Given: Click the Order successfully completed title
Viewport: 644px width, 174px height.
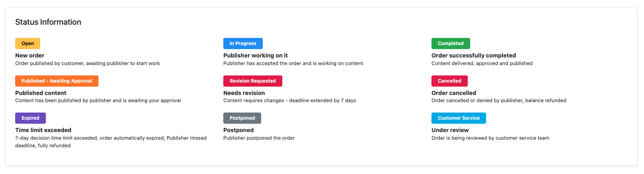Looking at the screenshot, I should (x=473, y=55).
